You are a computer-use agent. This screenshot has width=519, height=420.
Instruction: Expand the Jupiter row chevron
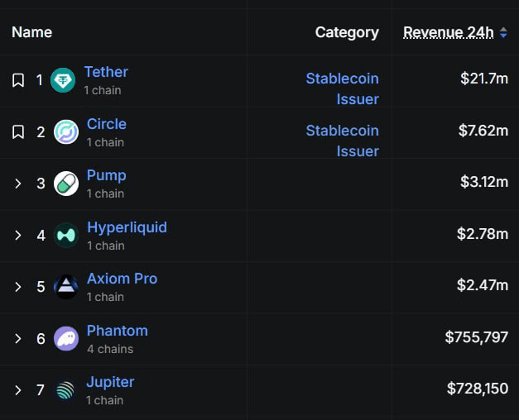[18, 390]
